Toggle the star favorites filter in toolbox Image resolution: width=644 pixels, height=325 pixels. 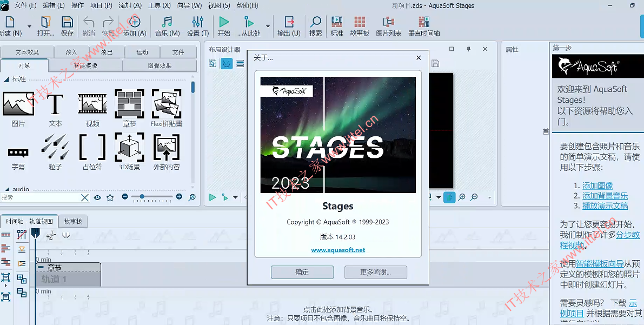click(x=110, y=197)
